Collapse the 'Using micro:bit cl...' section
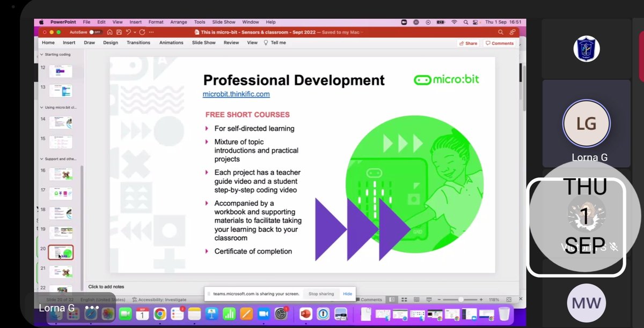644x328 pixels. click(42, 107)
